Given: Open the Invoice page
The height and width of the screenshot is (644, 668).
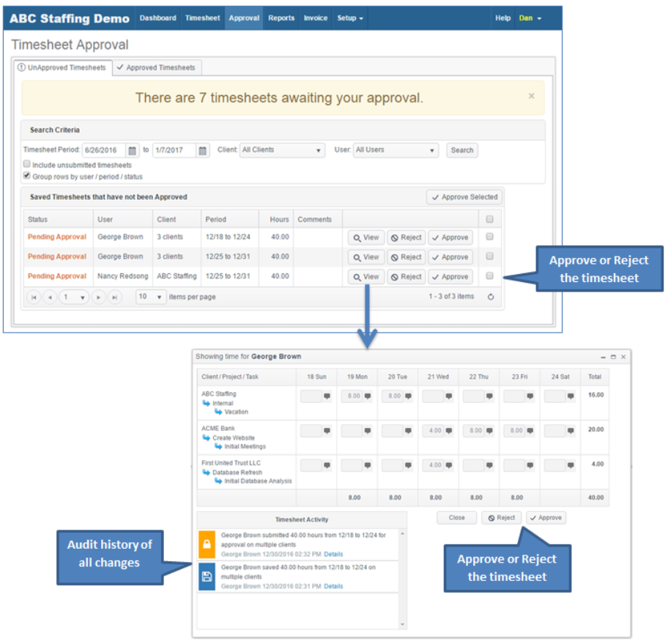Looking at the screenshot, I should 316,18.
